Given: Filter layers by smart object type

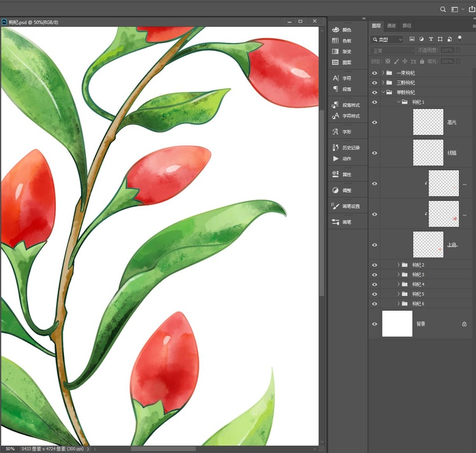Looking at the screenshot, I should pos(450,39).
